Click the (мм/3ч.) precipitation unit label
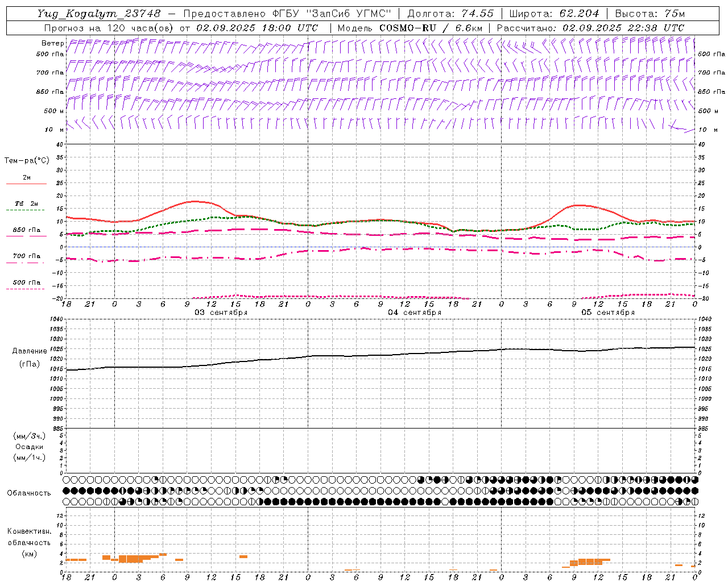Image resolution: width=728 pixels, height=582 pixels. pos(30,436)
